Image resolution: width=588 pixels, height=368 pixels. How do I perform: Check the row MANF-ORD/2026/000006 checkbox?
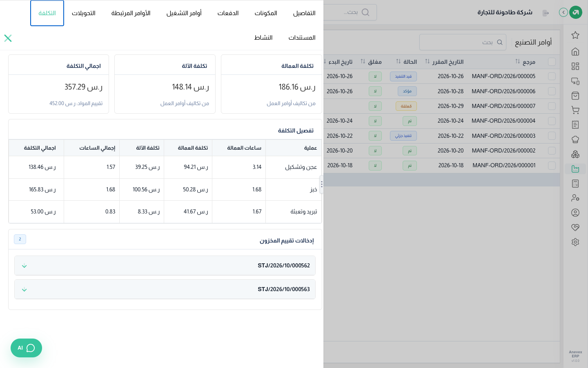552,91
